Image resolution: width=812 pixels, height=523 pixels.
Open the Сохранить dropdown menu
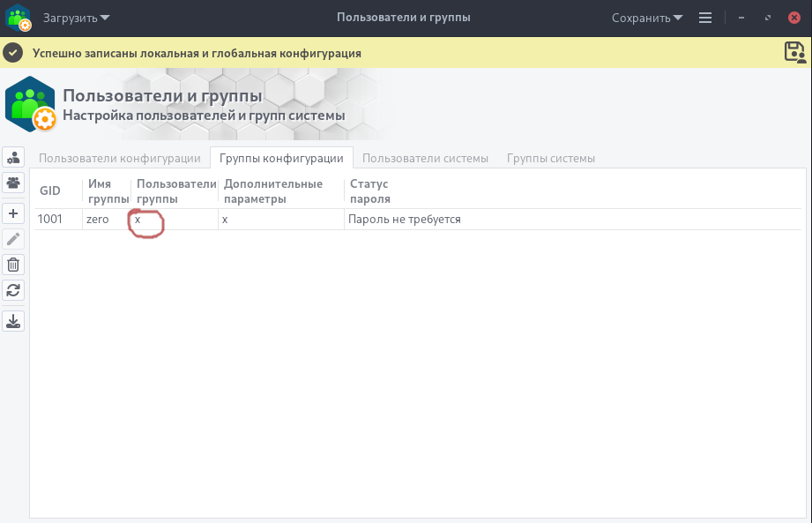[647, 18]
